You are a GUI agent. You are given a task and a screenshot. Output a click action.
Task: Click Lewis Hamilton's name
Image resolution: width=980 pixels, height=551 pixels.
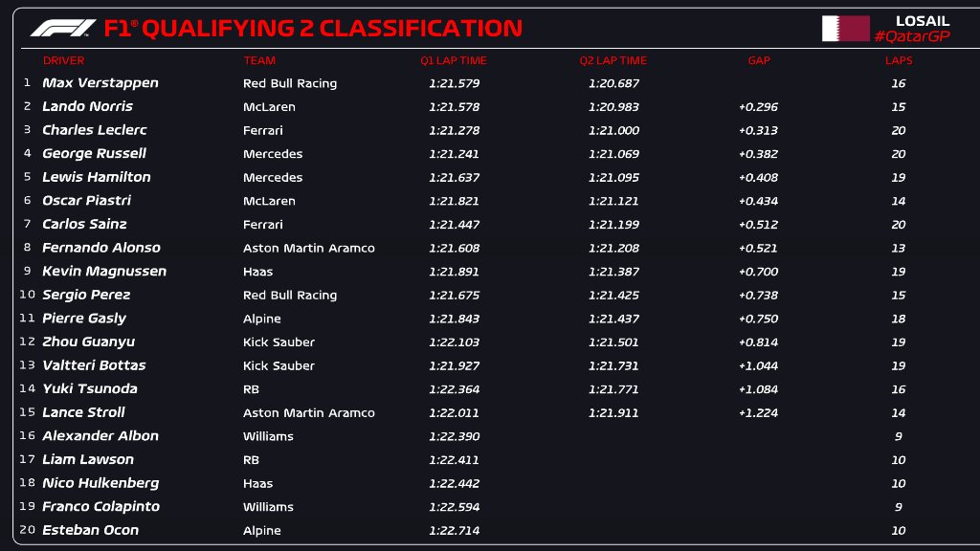click(97, 177)
